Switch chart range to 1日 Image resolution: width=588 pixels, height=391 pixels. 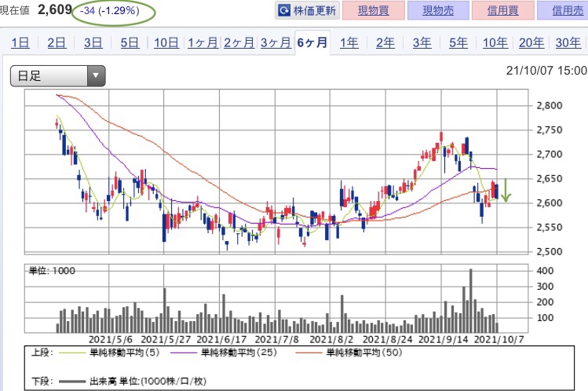pyautogui.click(x=20, y=42)
